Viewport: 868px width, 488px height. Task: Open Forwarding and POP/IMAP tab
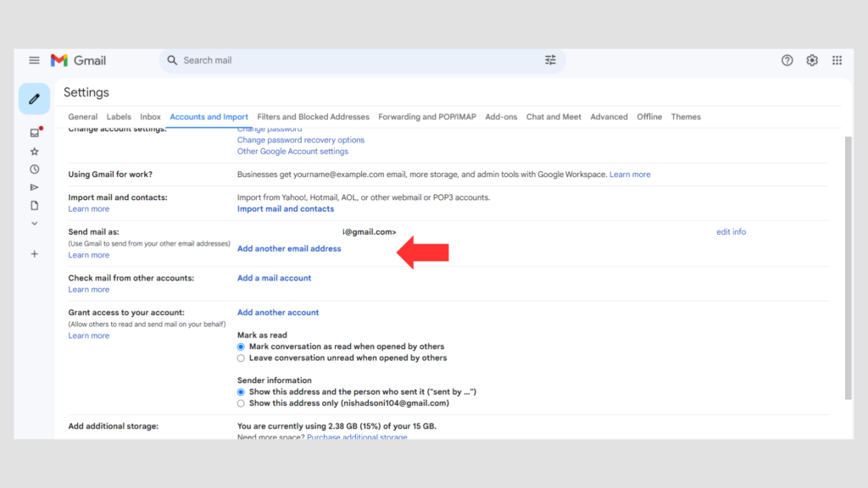point(427,117)
